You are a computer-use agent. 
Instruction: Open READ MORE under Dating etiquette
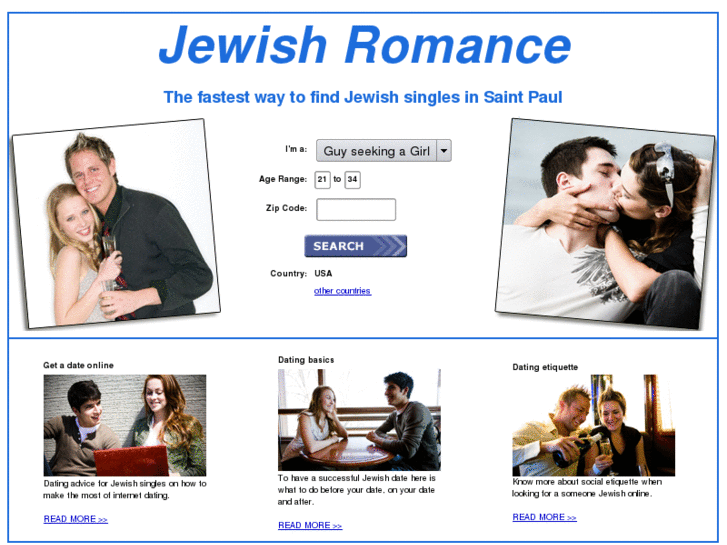tap(544, 517)
